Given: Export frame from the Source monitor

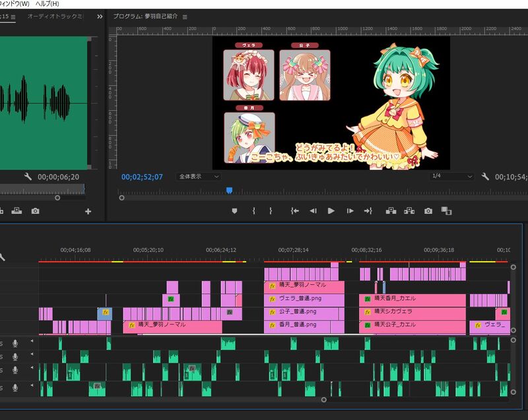Looking at the screenshot, I should 35,211.
